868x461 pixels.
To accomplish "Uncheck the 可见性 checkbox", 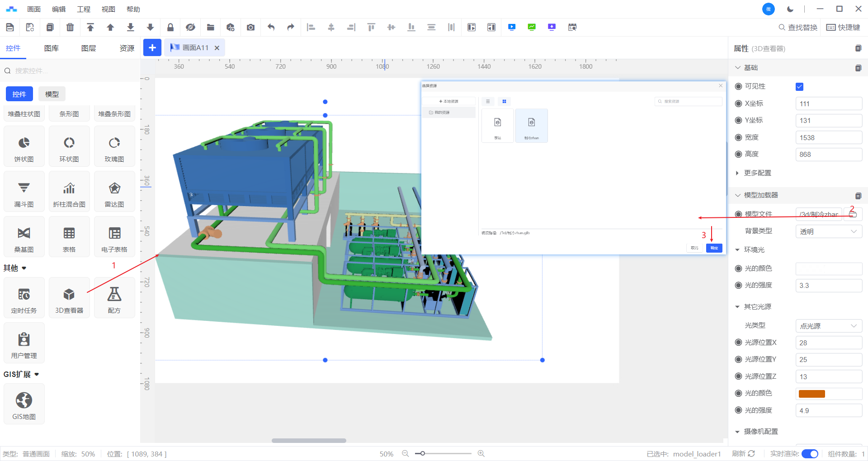I will tap(799, 87).
